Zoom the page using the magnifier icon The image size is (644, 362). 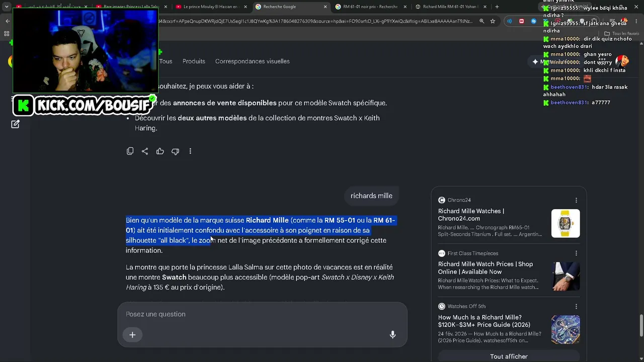pyautogui.click(x=481, y=21)
